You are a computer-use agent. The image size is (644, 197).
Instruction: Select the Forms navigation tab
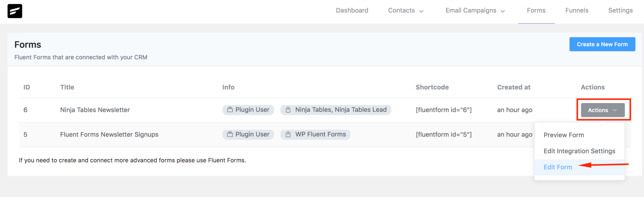click(x=536, y=10)
